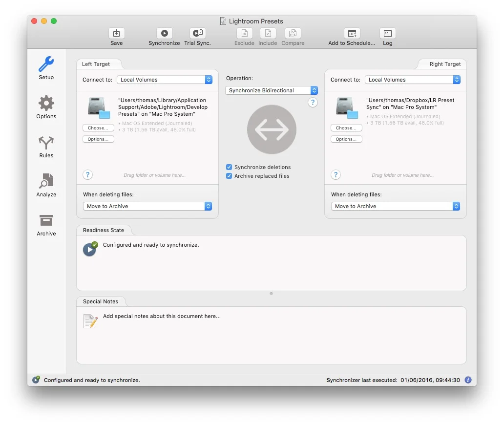Open left When deleting files dropdown
Viewport: 504px width, 425px height.
click(147, 206)
